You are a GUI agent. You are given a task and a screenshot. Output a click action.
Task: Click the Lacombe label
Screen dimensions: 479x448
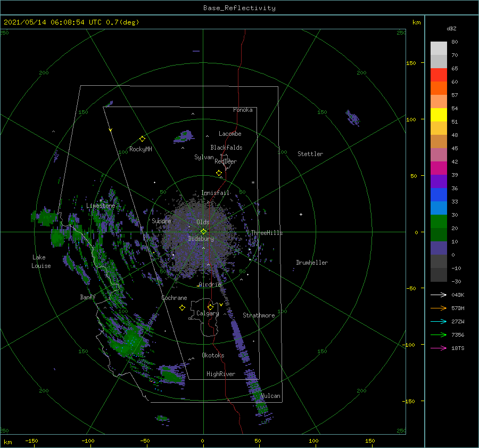coord(230,134)
